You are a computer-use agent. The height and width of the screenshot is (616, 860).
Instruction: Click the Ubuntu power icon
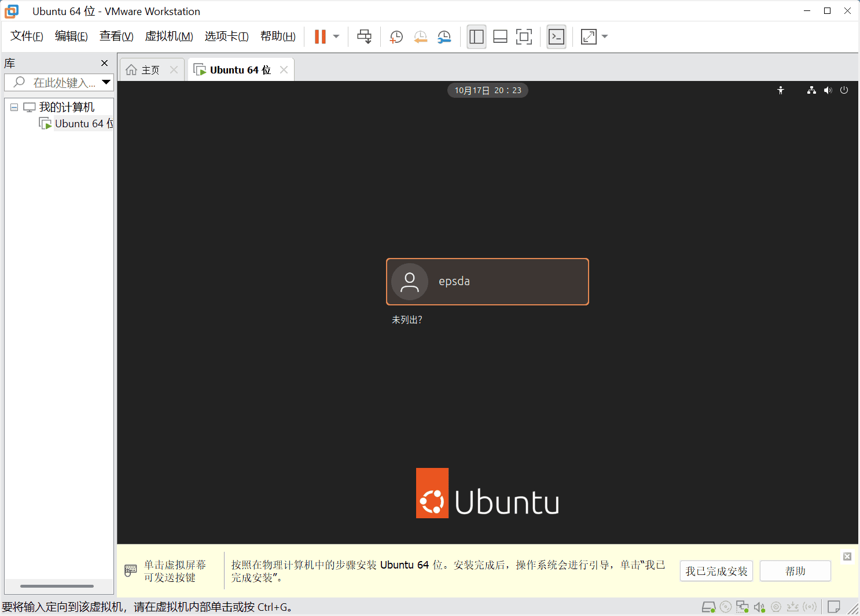(x=844, y=90)
